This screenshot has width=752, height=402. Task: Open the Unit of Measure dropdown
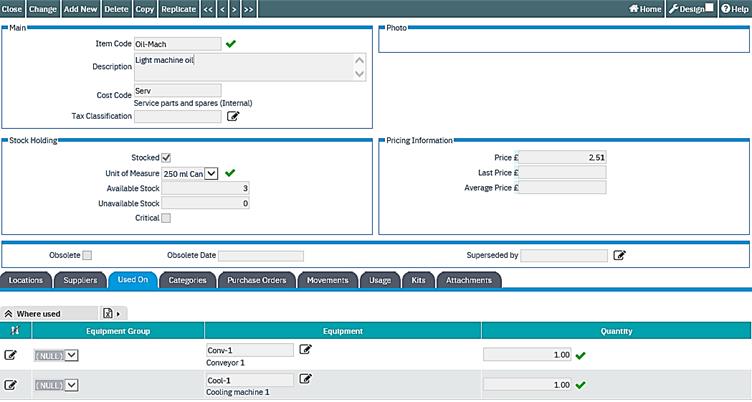(x=211, y=173)
